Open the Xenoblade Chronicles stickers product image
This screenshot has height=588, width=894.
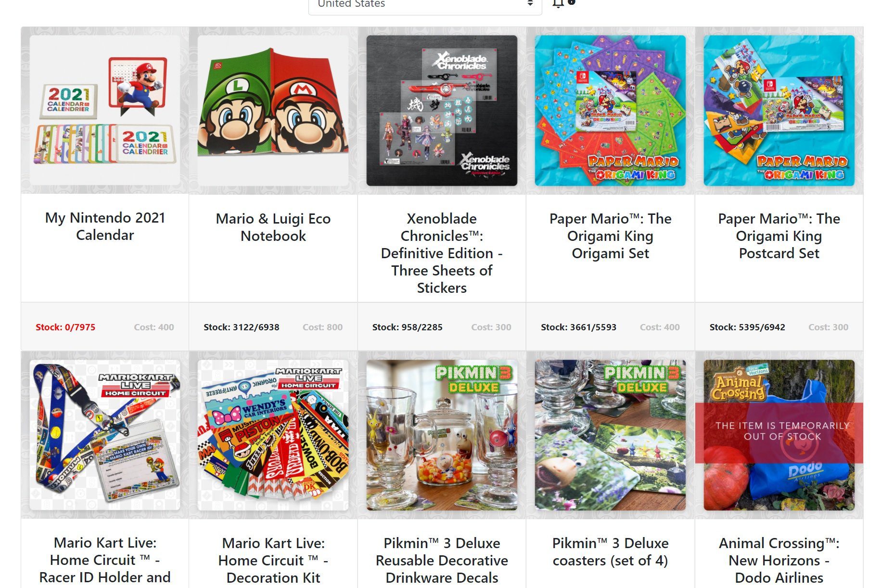coord(442,111)
